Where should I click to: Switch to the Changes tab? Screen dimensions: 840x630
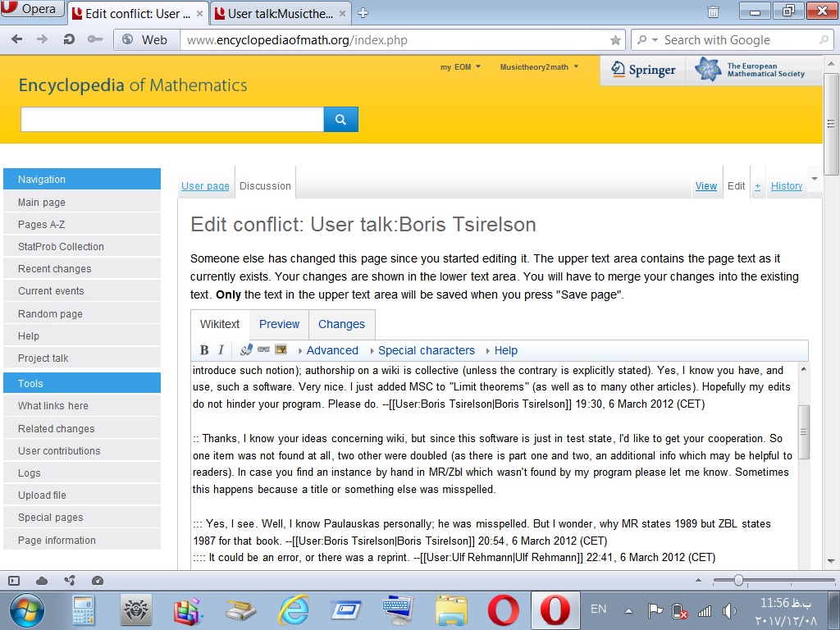(341, 324)
